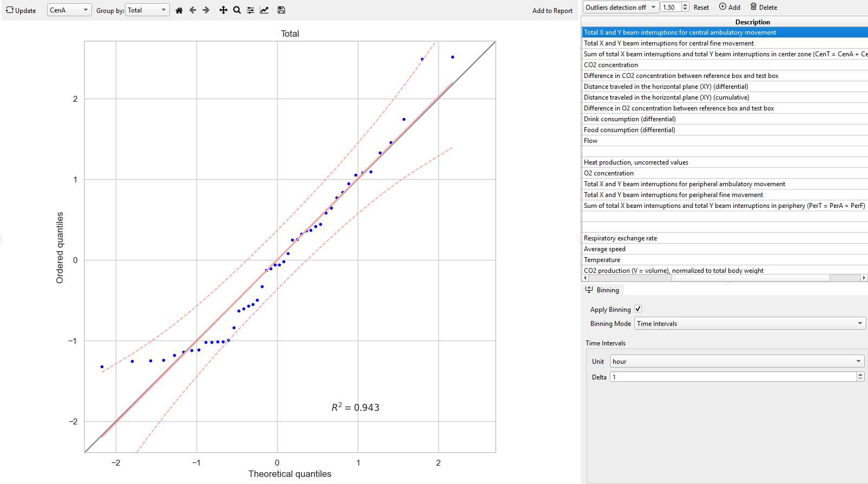Save the figure with disk icon
Screen dimensions: 868x484
[x=281, y=10]
